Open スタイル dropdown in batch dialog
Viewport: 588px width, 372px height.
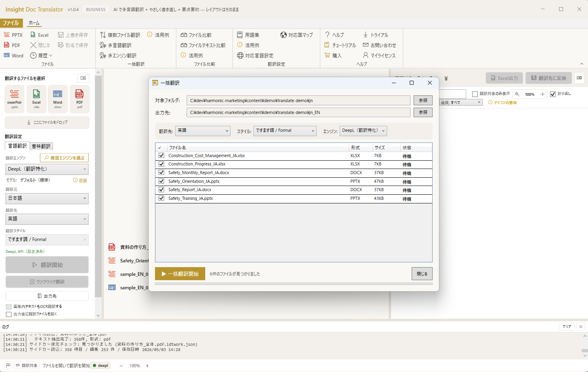click(285, 131)
